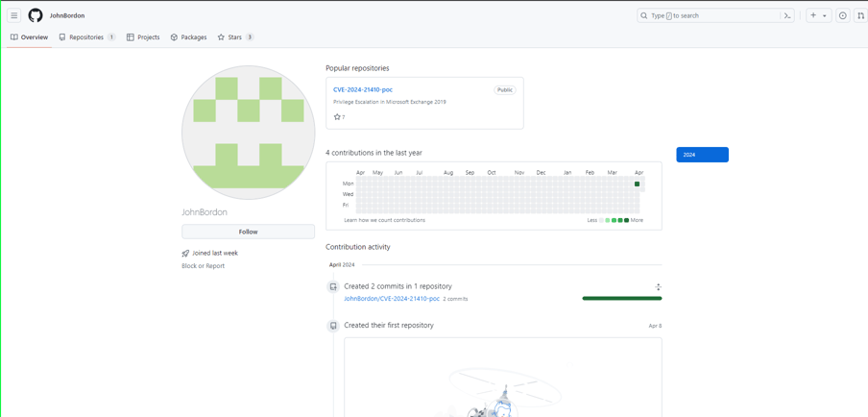Viewport: 868px width, 417px height.
Task: Click the JohnBordon username in header
Action: [x=67, y=15]
